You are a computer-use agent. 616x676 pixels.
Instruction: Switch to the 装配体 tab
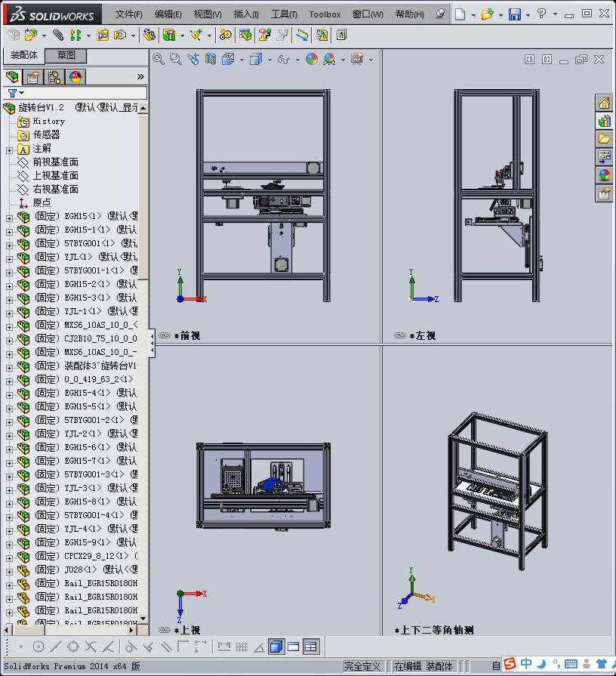pyautogui.click(x=23, y=54)
